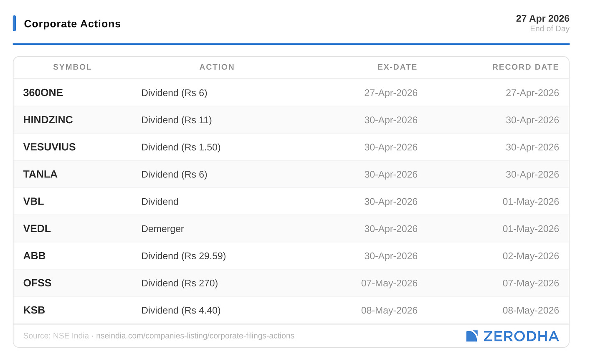
Task: Click VEDL ex-date 30-Apr-2026
Action: click(x=391, y=229)
